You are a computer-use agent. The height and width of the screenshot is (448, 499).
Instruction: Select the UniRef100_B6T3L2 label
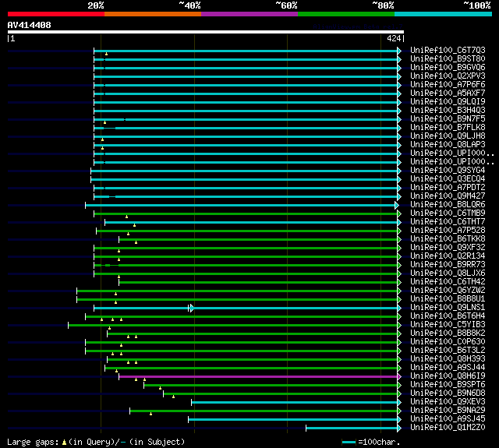point(448,351)
